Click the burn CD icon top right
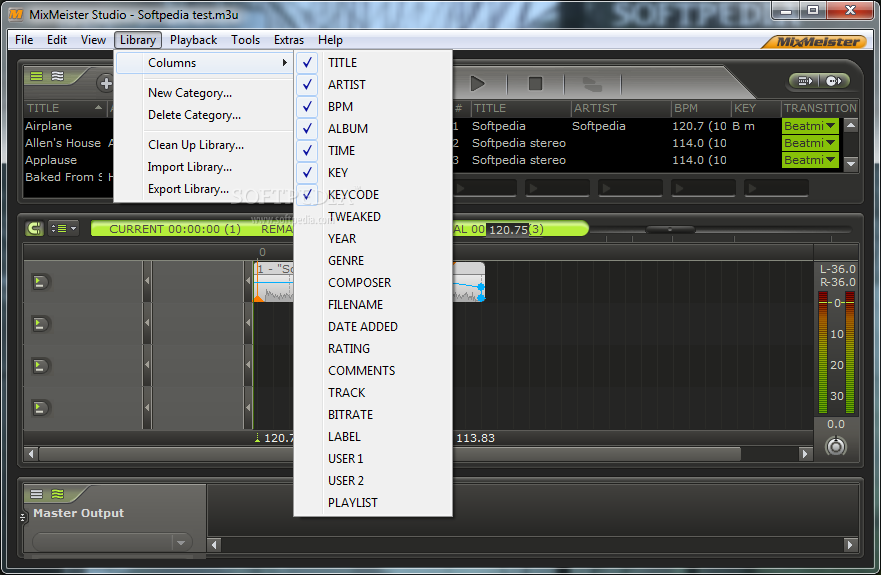 [834, 81]
